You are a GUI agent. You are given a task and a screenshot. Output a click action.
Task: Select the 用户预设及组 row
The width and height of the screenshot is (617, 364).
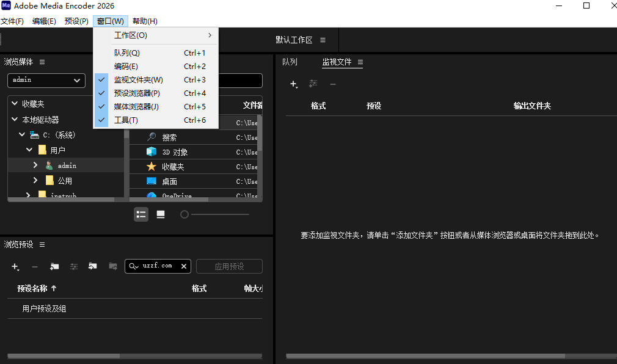[134, 308]
